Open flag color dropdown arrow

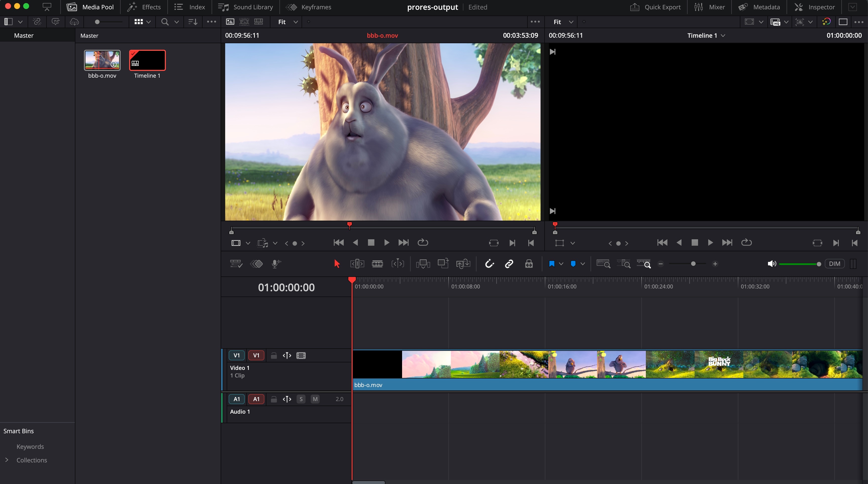click(x=561, y=264)
